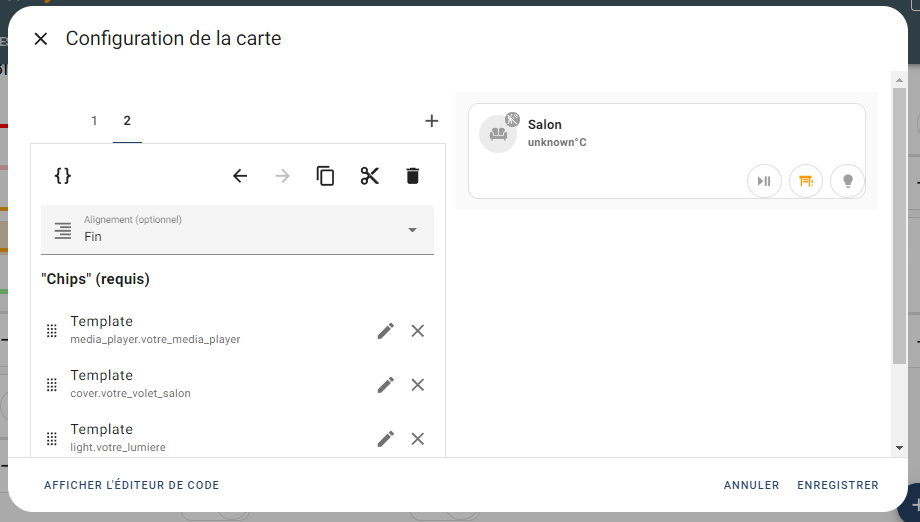Screen dimensions: 920x522
Task: Open the Alignement dropdown set to Fin
Action: pyautogui.click(x=238, y=230)
